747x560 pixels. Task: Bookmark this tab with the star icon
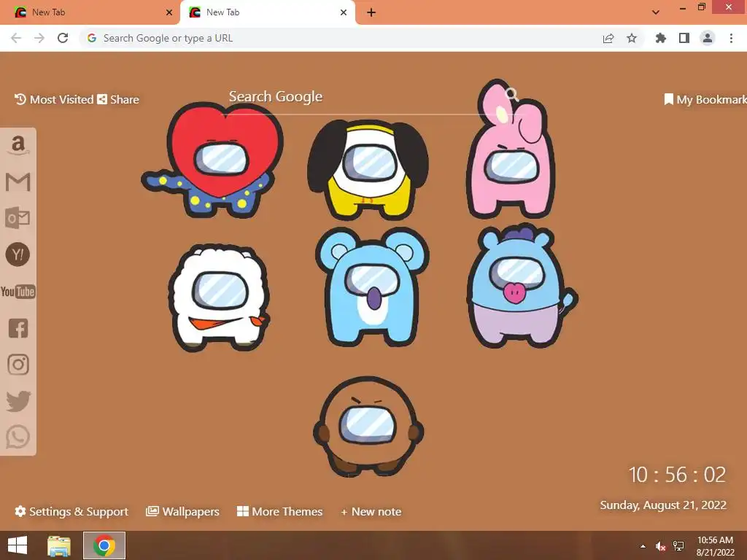click(x=632, y=38)
